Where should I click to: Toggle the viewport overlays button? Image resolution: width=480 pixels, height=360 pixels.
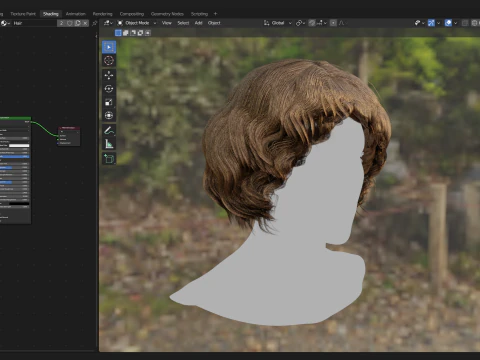click(448, 23)
